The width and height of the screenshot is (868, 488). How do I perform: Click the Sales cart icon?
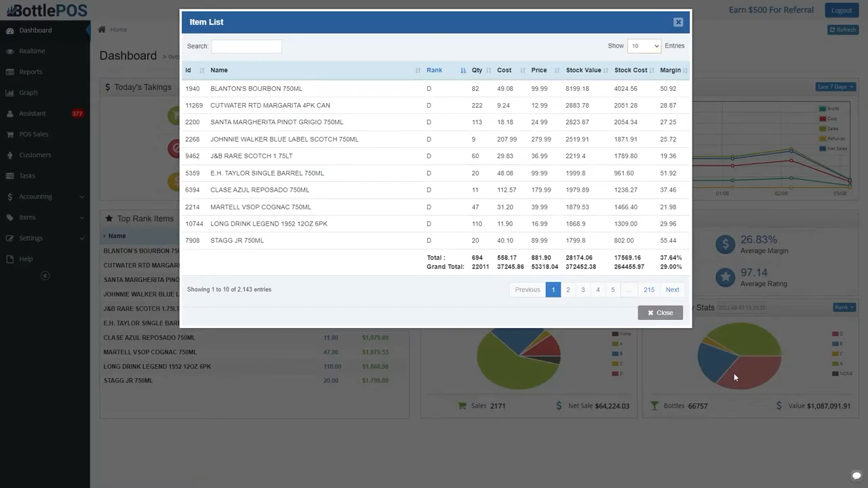click(462, 406)
